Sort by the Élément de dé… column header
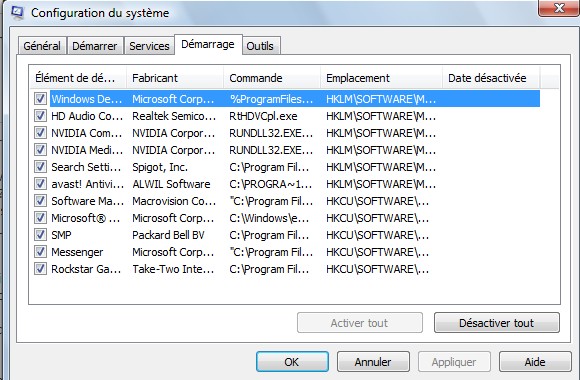This screenshot has width=580, height=380. click(x=78, y=78)
